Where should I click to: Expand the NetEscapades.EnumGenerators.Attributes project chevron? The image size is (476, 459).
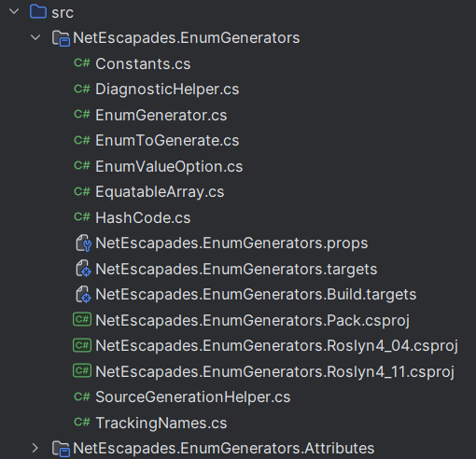tap(35, 448)
